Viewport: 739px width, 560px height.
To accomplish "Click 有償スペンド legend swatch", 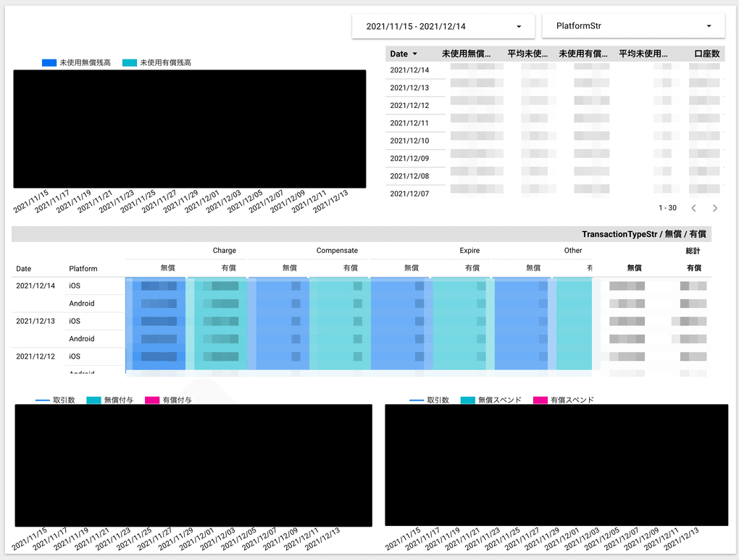I will tap(540, 400).
